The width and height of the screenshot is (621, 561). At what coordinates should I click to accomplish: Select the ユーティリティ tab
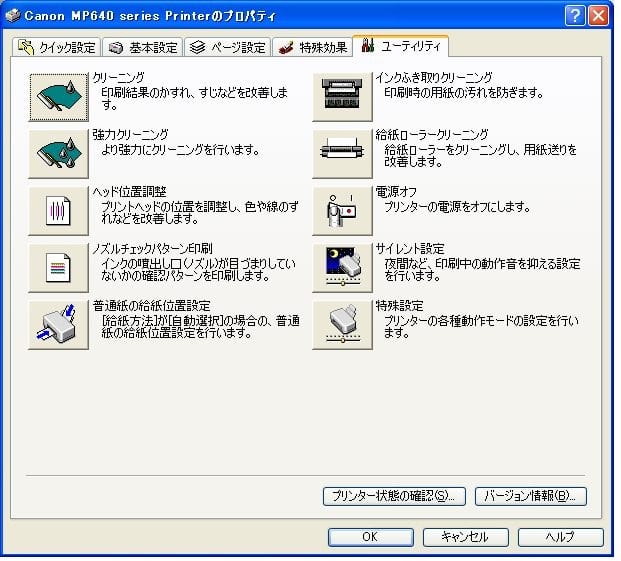tap(401, 46)
